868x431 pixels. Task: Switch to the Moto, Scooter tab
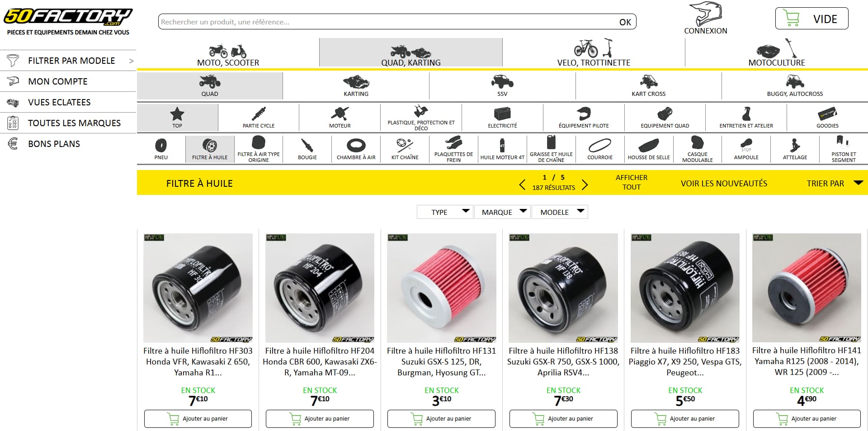coord(228,53)
